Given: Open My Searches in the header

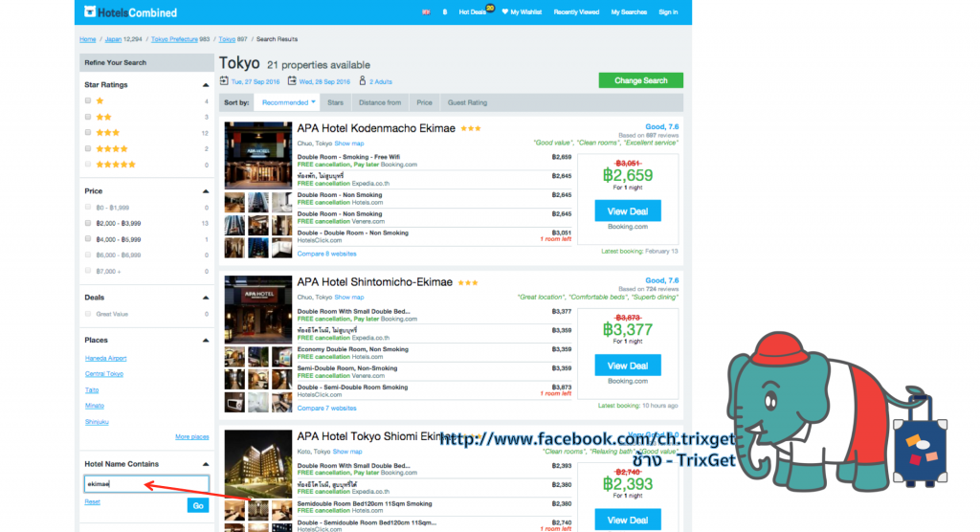Looking at the screenshot, I should tap(629, 11).
